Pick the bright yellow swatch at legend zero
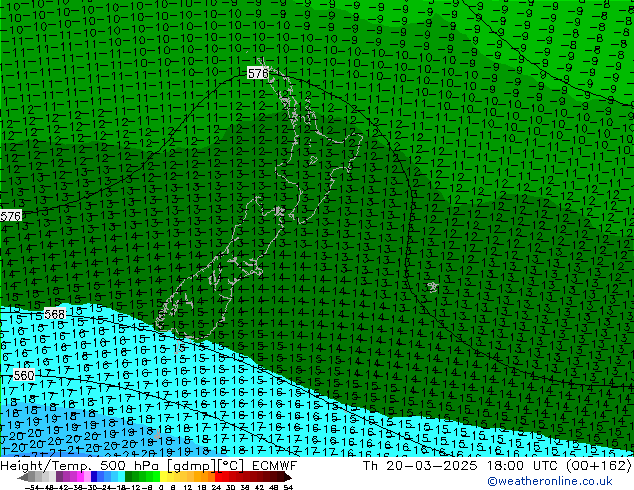This screenshot has width=634, height=490. click(x=163, y=476)
